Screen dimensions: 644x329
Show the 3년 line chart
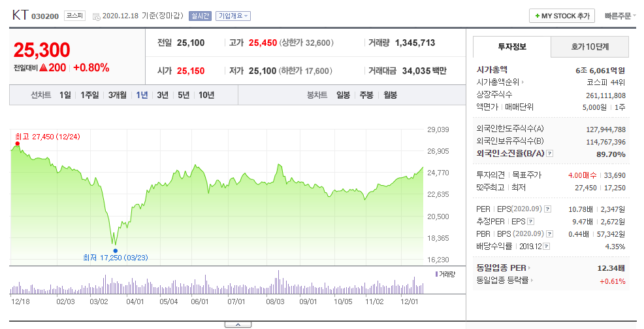[x=163, y=95]
